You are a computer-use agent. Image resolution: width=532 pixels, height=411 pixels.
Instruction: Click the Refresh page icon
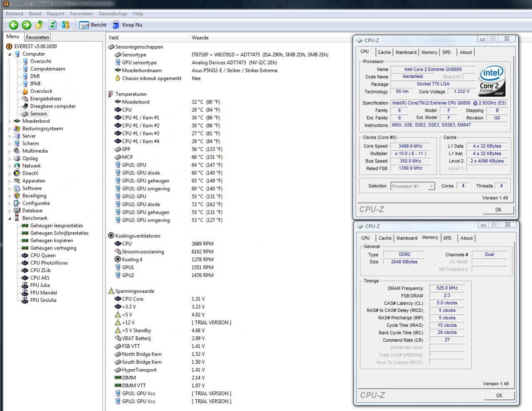coord(52,25)
